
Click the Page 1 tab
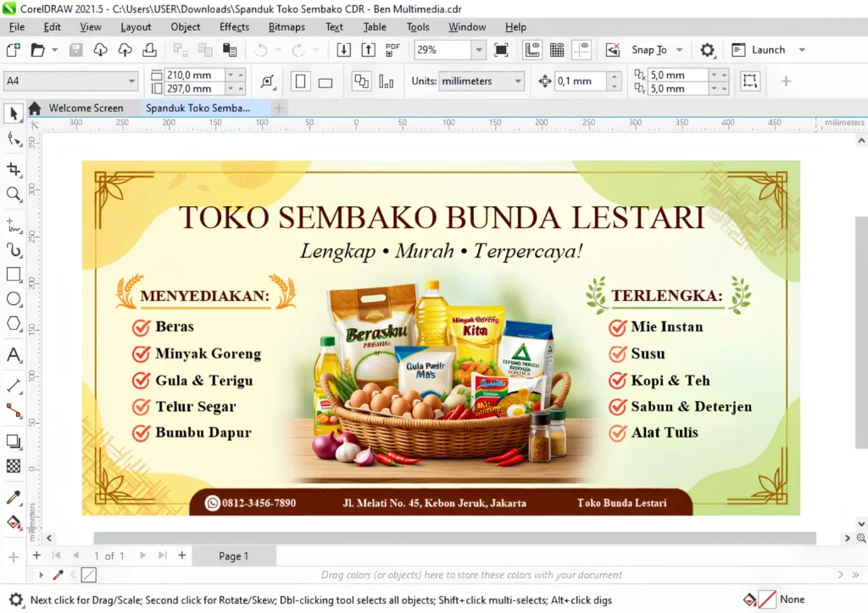(x=234, y=556)
